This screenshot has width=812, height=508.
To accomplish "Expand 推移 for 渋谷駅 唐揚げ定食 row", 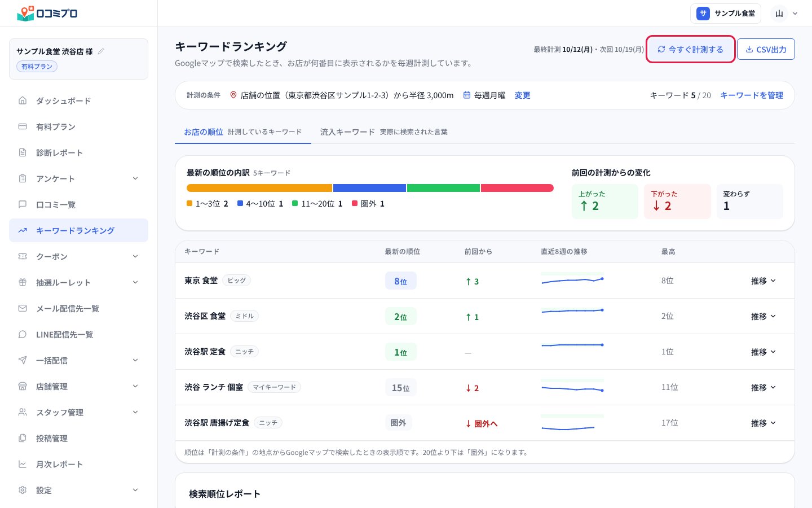I will [x=764, y=423].
